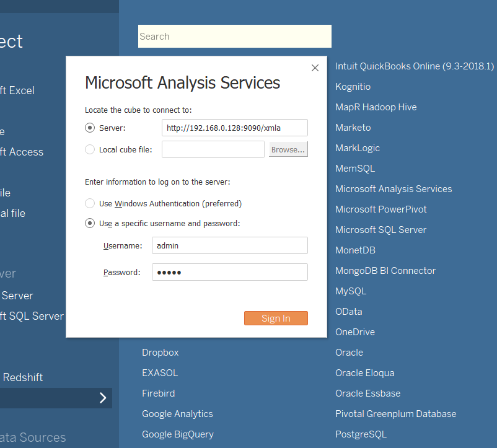Select the Oracle connector

click(x=349, y=352)
